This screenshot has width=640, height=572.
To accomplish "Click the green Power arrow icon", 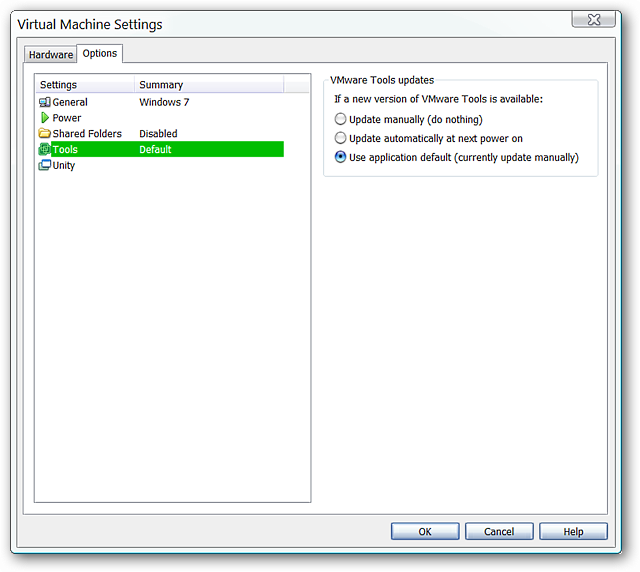I will tap(44, 118).
